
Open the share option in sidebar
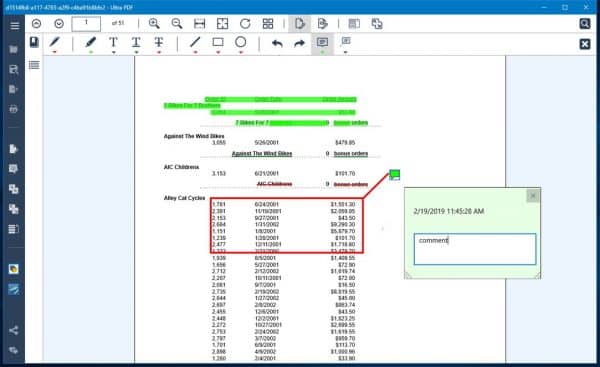point(13,330)
